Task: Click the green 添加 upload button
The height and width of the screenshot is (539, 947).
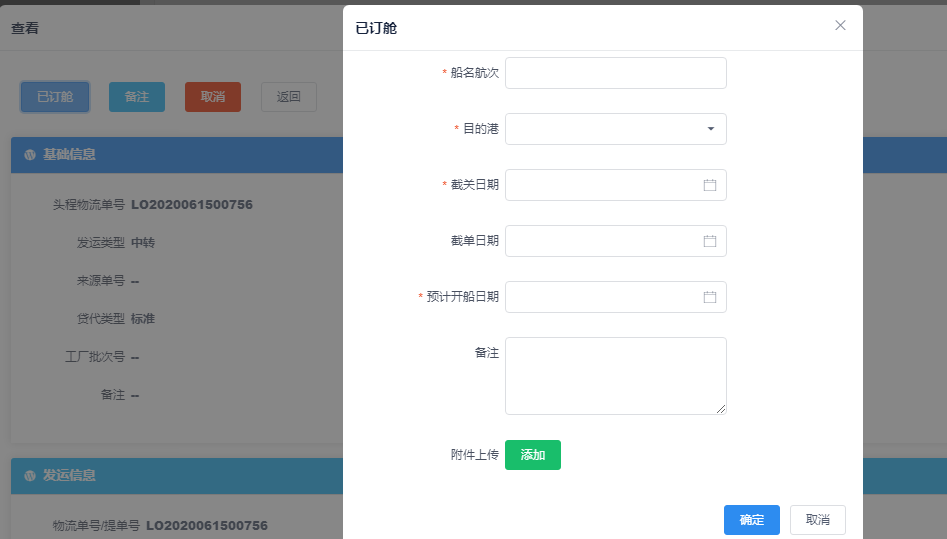Action: pyautogui.click(x=533, y=455)
